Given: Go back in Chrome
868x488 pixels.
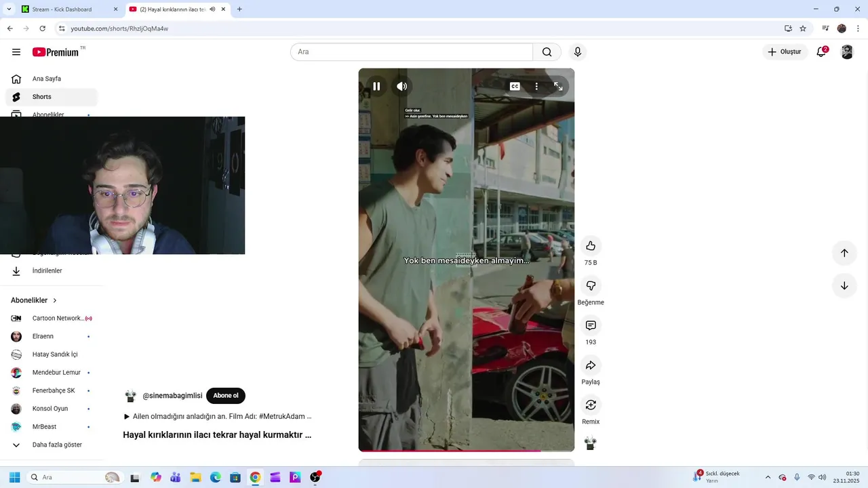Looking at the screenshot, I should (x=9, y=28).
